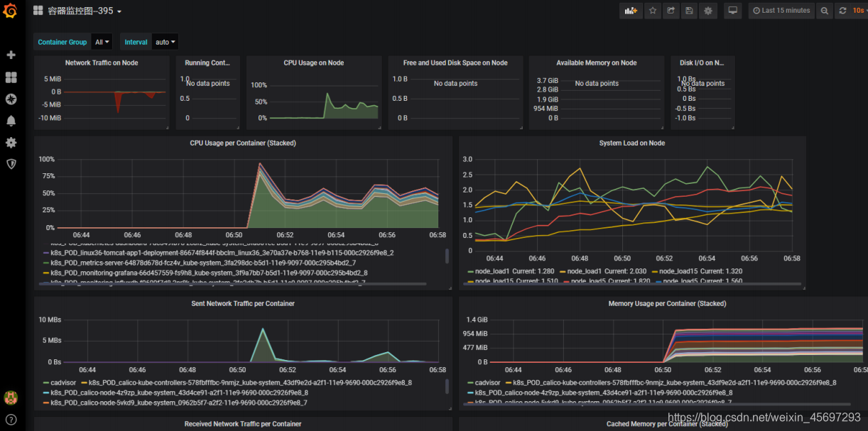
Task: Open the Container Group All dropdown
Action: (102, 42)
